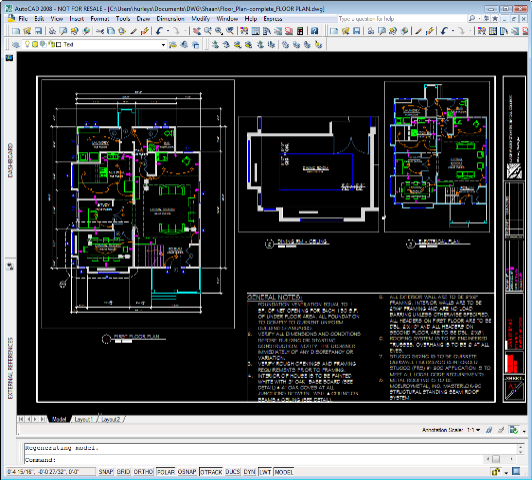532x480 pixels.
Task: Click the Cut scissors icon
Action: point(100,31)
